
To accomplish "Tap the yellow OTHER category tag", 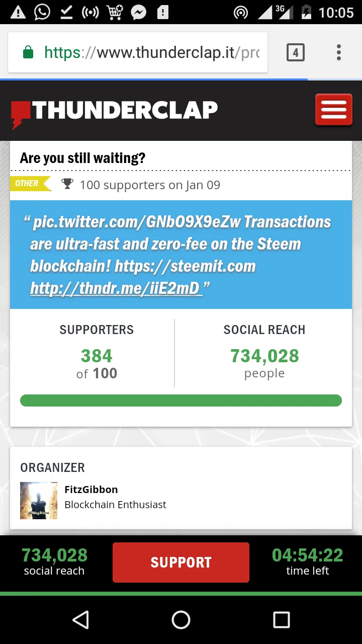I will (x=30, y=184).
